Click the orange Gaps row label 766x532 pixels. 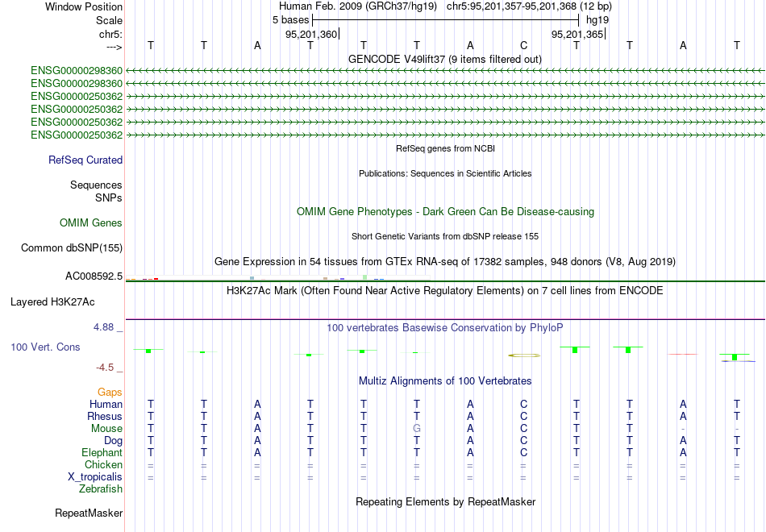click(x=110, y=393)
